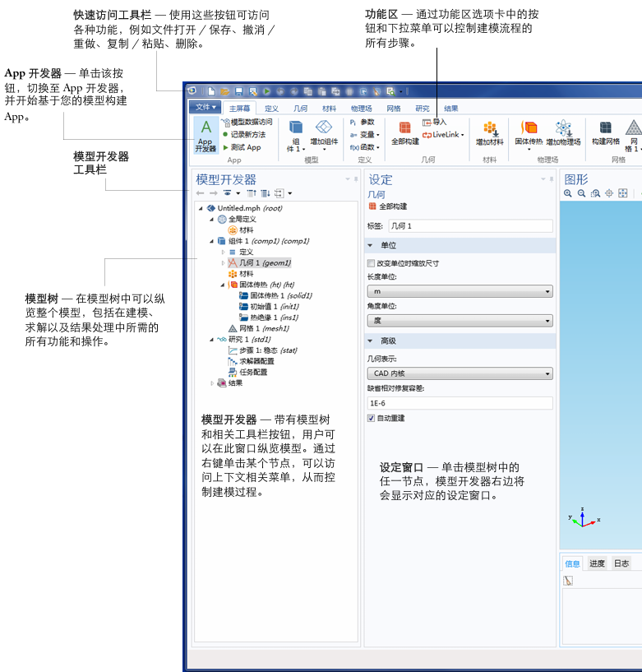642x672 pixels.
Task: Expand the 结果 node in model tree
Action: [x=212, y=383]
